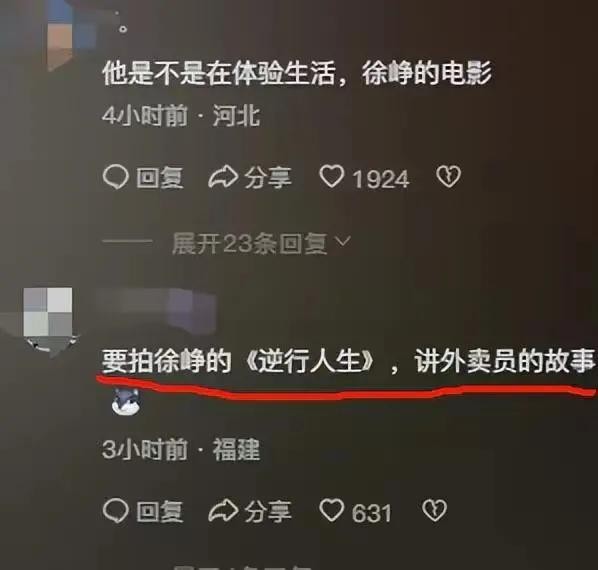598x570 pixels.
Task: Click reply bubble icon on Hebei comment
Action: (x=115, y=178)
